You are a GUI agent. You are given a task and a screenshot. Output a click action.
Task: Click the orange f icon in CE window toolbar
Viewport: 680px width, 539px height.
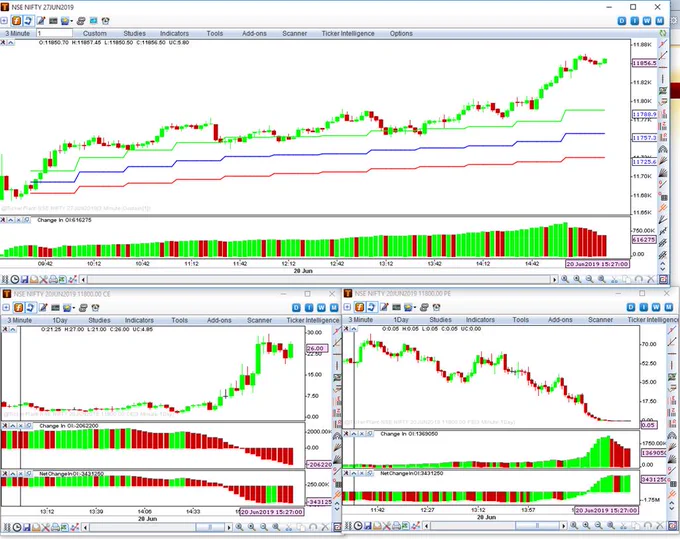[x=18, y=308]
